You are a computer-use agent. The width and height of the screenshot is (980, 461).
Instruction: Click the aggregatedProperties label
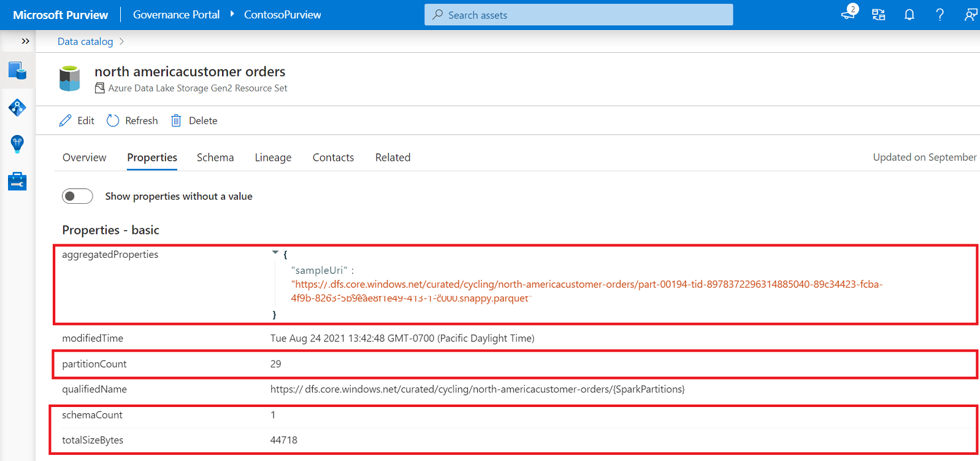click(x=110, y=254)
